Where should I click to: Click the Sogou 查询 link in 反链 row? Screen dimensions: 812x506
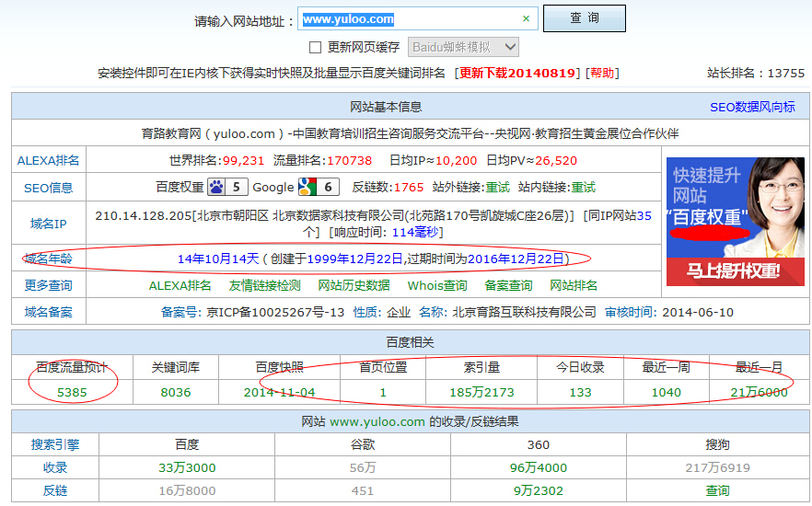tap(717, 491)
